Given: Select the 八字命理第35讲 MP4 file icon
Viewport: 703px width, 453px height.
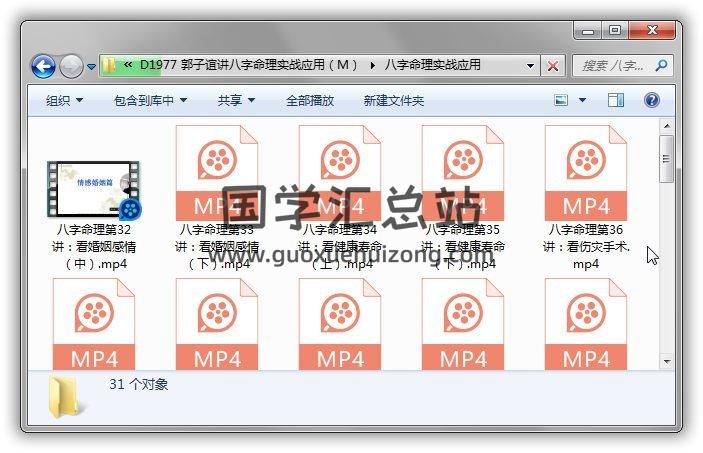Looking at the screenshot, I should [x=463, y=173].
